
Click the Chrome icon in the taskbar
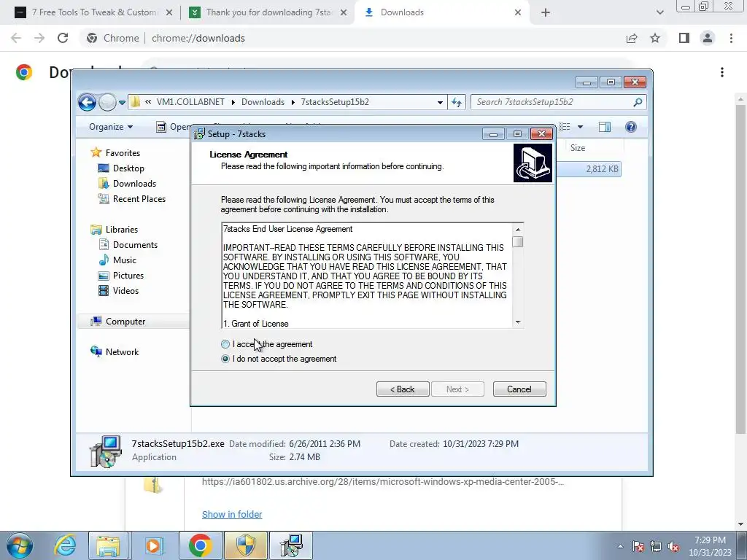click(200, 545)
